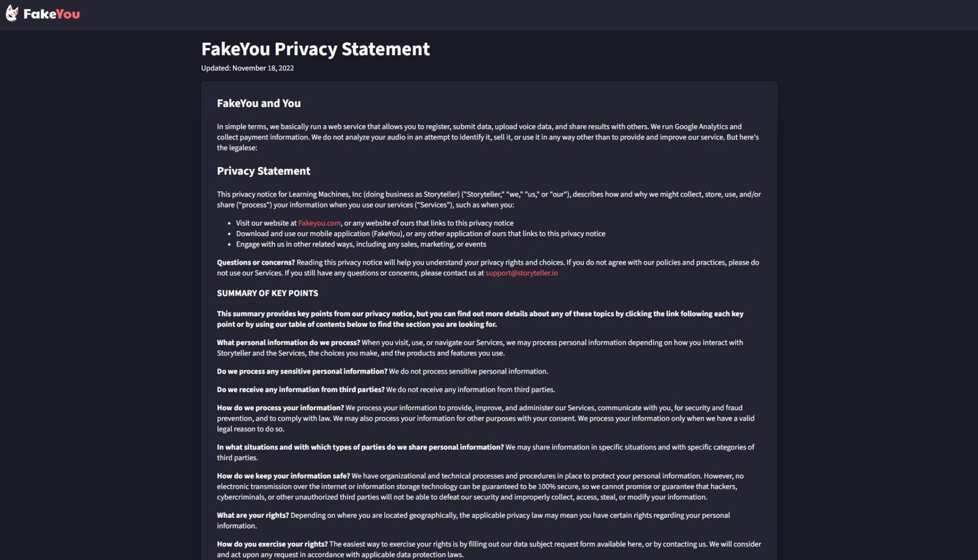
Task: Click the FakeYou Privacy Statement page title
Action: (315, 49)
